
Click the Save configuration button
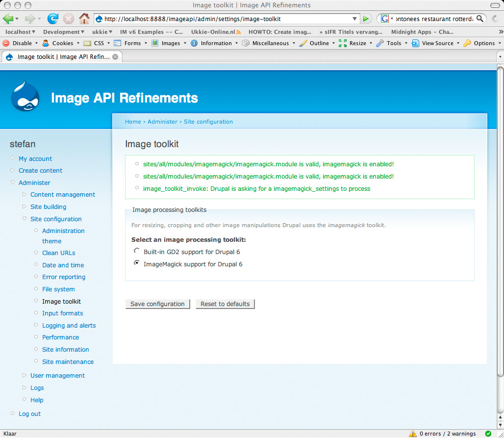[157, 304]
